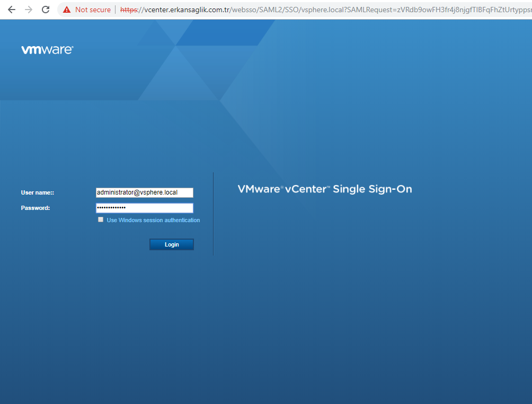The width and height of the screenshot is (532, 404).
Task: Click 'Use Windows session authentication' label
Action: (x=153, y=220)
